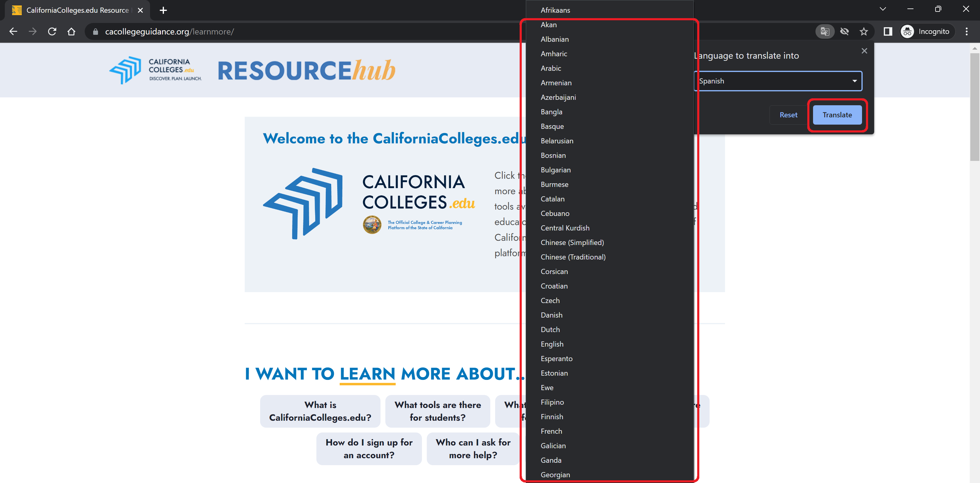Screen dimensions: 980x483
Task: Reload the current page
Action: [x=52, y=31]
